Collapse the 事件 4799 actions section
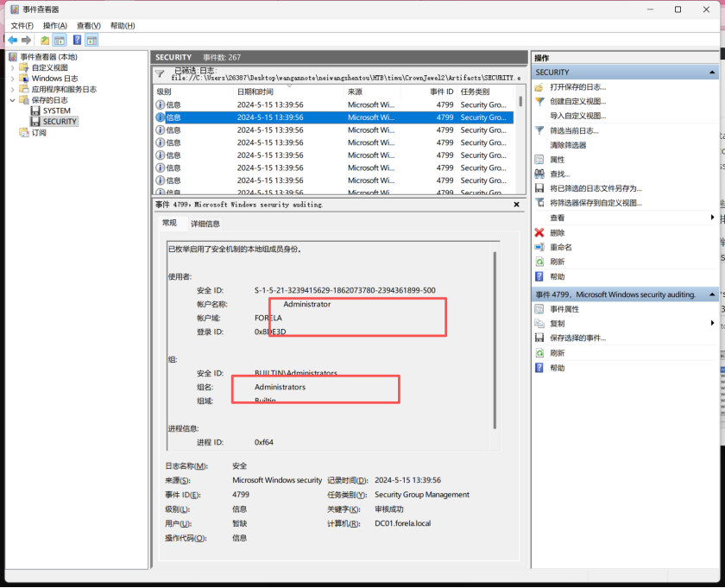This screenshot has width=725, height=588. (712, 294)
